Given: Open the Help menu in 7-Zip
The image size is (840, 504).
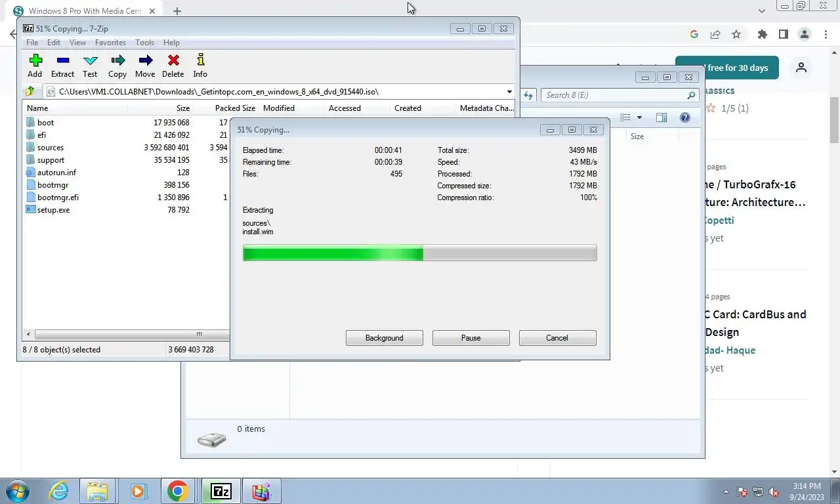Looking at the screenshot, I should pos(171,43).
